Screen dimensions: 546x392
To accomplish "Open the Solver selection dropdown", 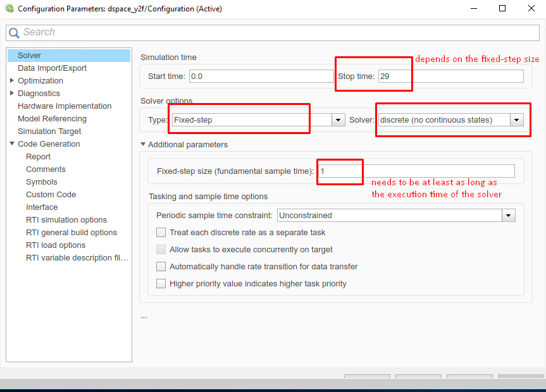I will 517,120.
